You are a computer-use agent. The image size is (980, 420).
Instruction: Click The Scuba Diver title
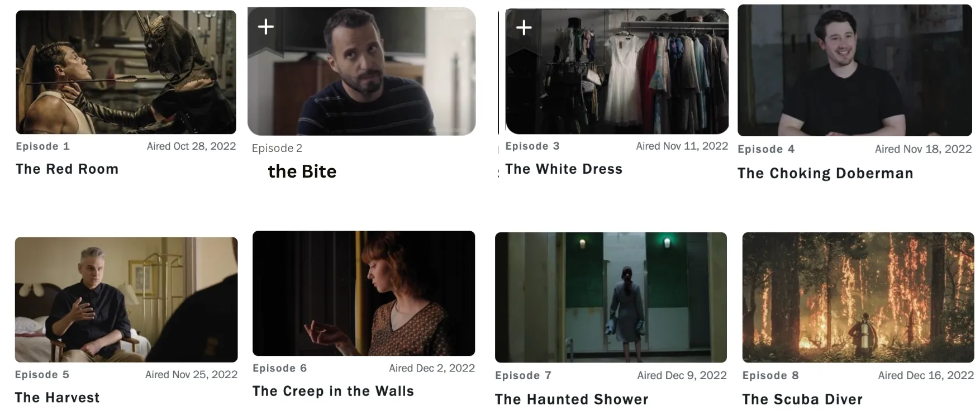(802, 399)
